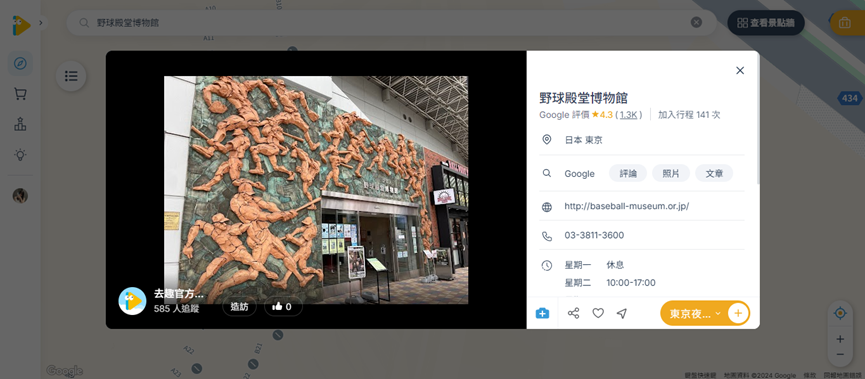This screenshot has width=865, height=379.
Task: Click the 野球殿堂博物館 title heading
Action: click(x=584, y=98)
